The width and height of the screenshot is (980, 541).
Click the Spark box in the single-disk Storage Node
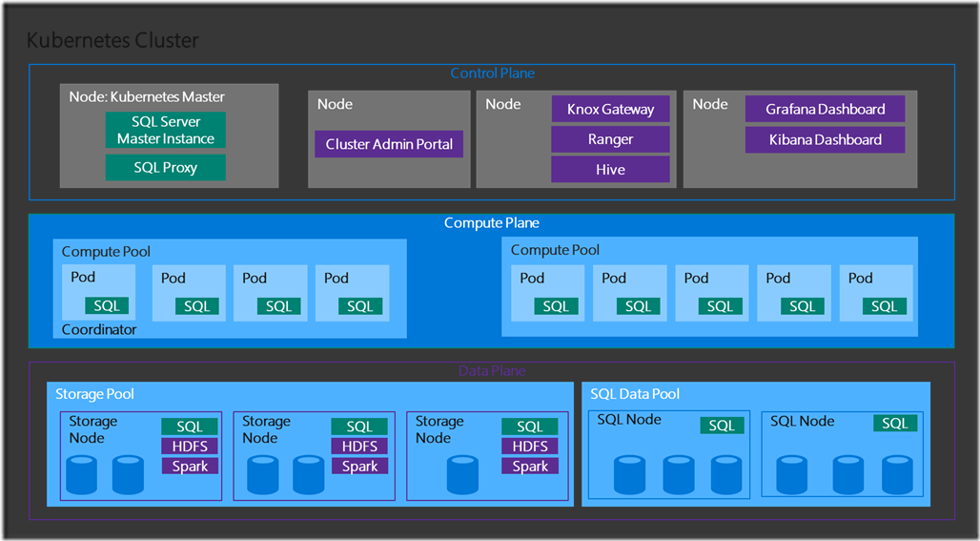tap(530, 466)
